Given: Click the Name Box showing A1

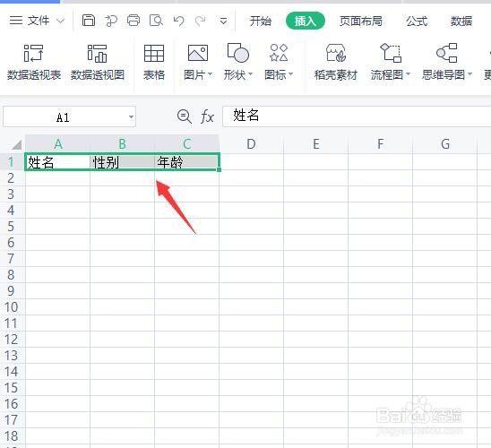Looking at the screenshot, I should pyautogui.click(x=65, y=117).
